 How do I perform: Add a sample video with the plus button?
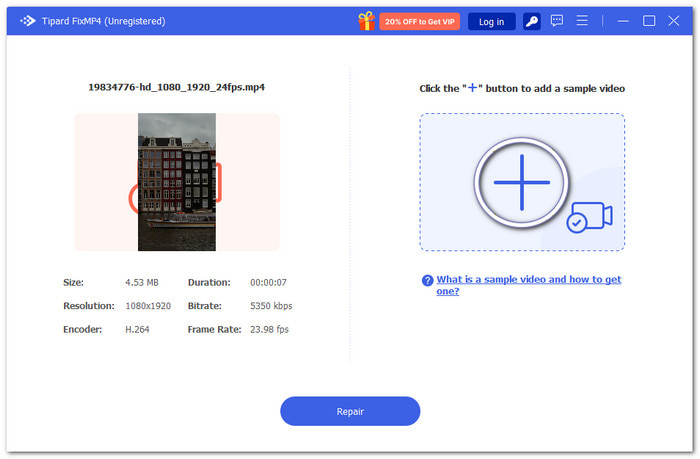(521, 183)
